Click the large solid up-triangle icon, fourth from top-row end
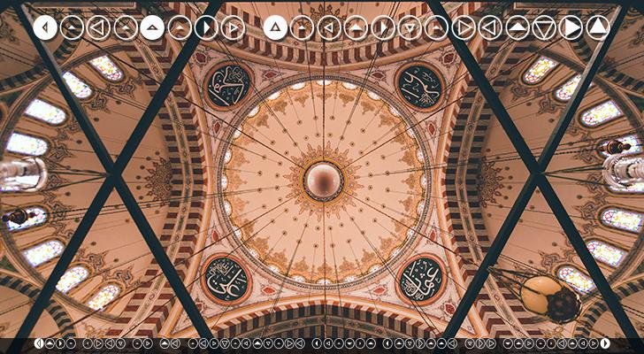Screen dimensions: 644x354 point(517,27)
